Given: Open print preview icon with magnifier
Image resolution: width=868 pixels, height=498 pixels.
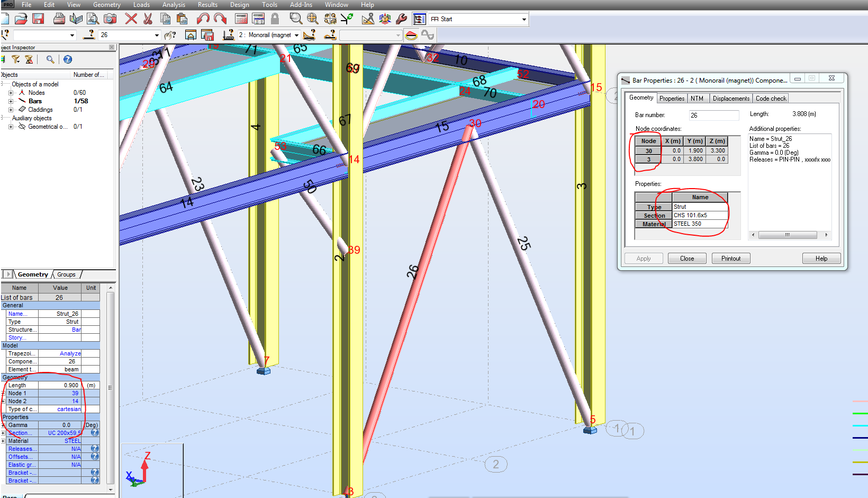Looking at the screenshot, I should tap(93, 19).
